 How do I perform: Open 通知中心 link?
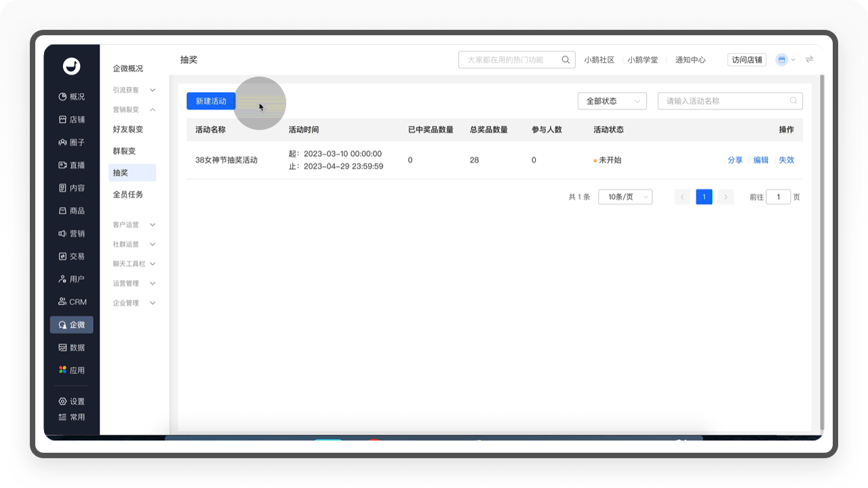[690, 60]
